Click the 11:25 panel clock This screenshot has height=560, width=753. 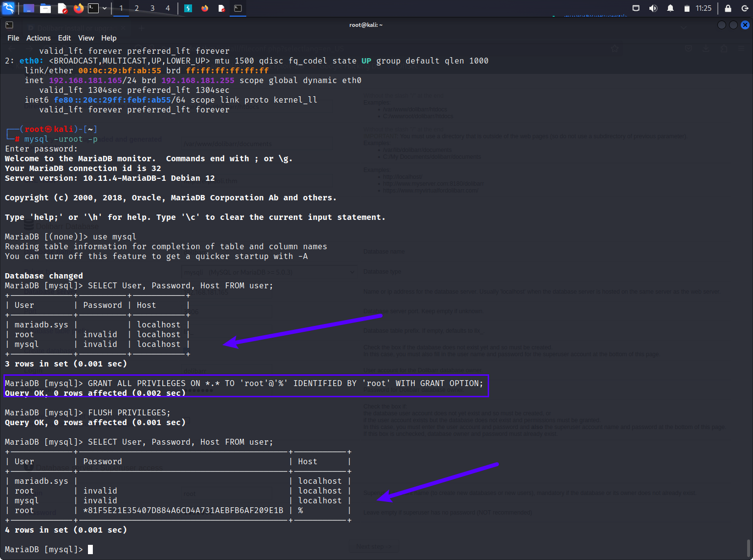704,8
